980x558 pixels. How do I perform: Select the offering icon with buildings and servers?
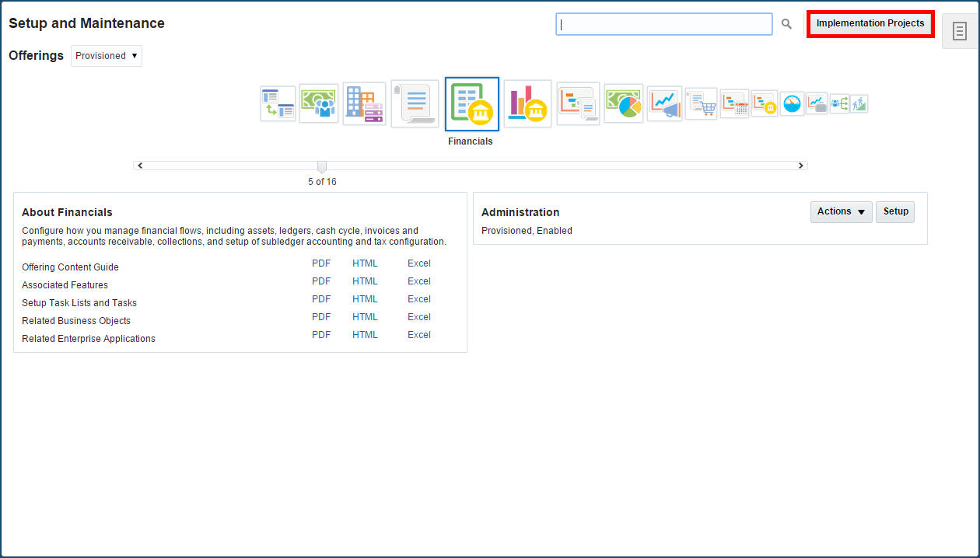click(364, 104)
